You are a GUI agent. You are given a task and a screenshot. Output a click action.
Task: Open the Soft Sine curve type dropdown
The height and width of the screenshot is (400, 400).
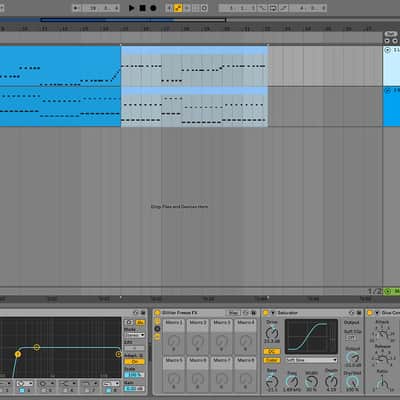311,360
